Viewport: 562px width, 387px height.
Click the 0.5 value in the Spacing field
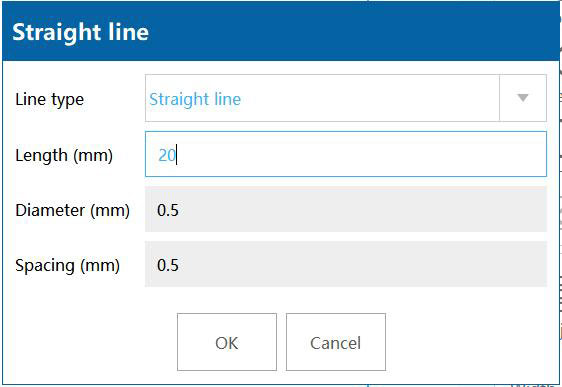click(x=168, y=265)
